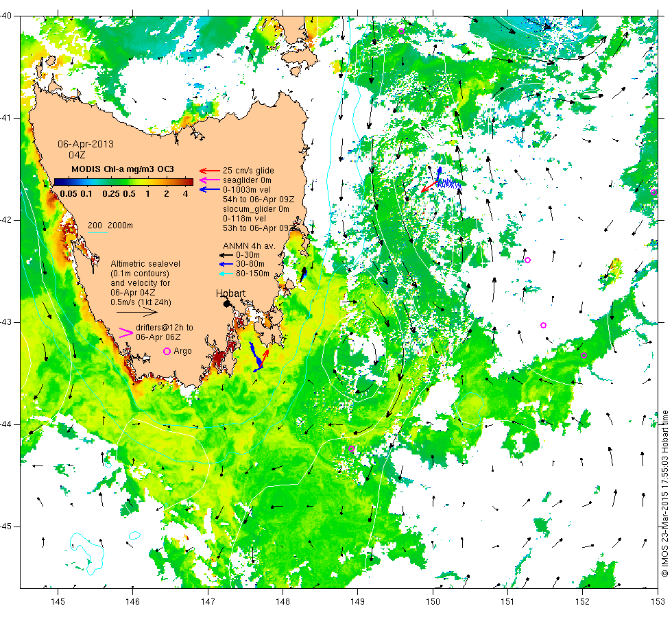This screenshot has height=617, width=672.
Task: Click the 'Argo' legend label
Action: [182, 351]
